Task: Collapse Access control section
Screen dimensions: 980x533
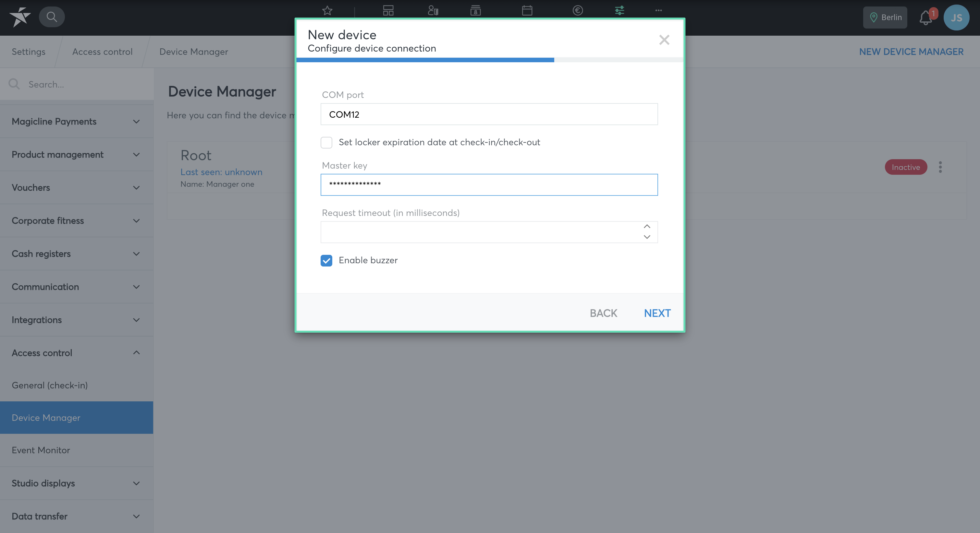Action: (77, 353)
